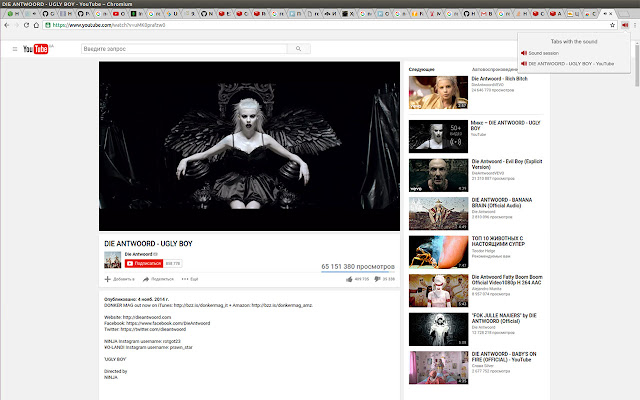This screenshot has height=400, width=640.
Task: Open the 'Микс – DIE ANTWOORD - UGLY BOY' thumbnail
Action: coord(438,136)
